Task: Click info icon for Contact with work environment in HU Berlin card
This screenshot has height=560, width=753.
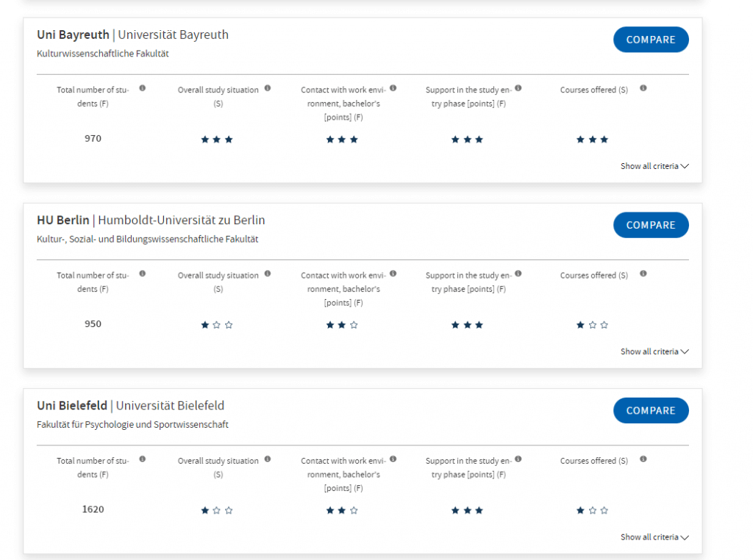Action: click(x=393, y=273)
